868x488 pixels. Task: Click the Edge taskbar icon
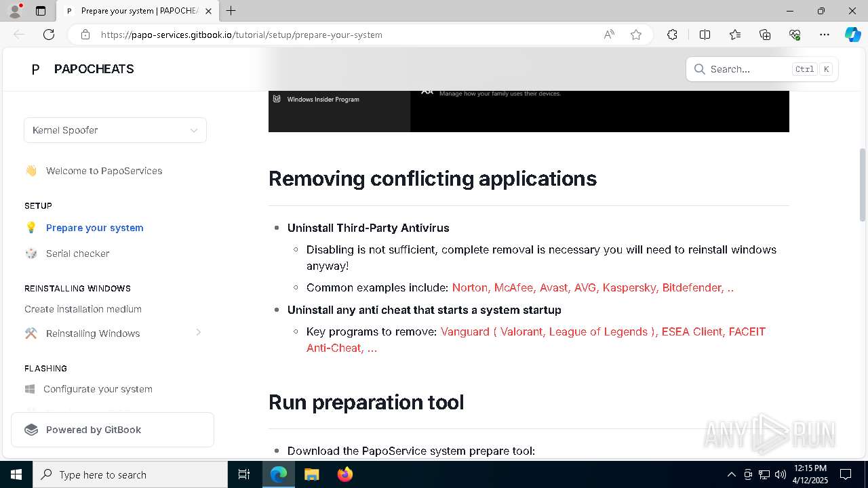(279, 474)
